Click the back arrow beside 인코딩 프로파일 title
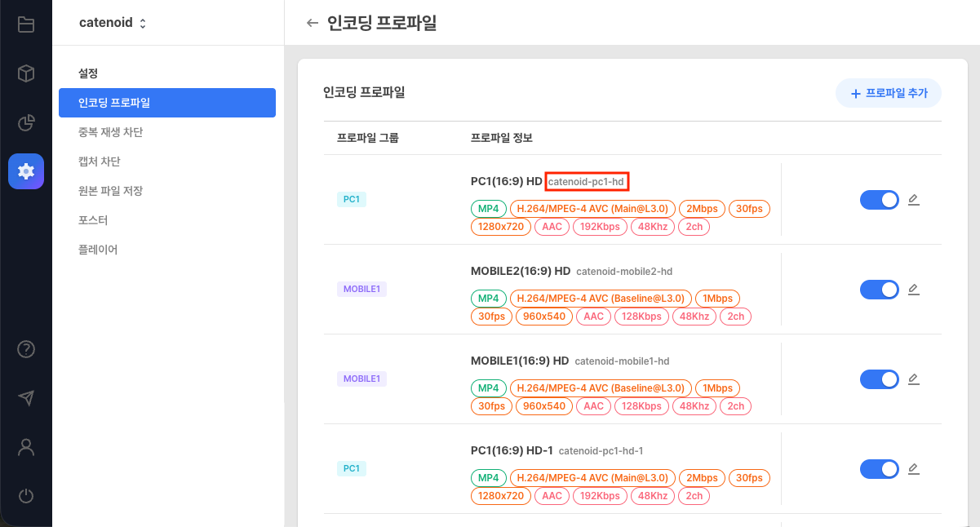This screenshot has height=527, width=980. (313, 24)
